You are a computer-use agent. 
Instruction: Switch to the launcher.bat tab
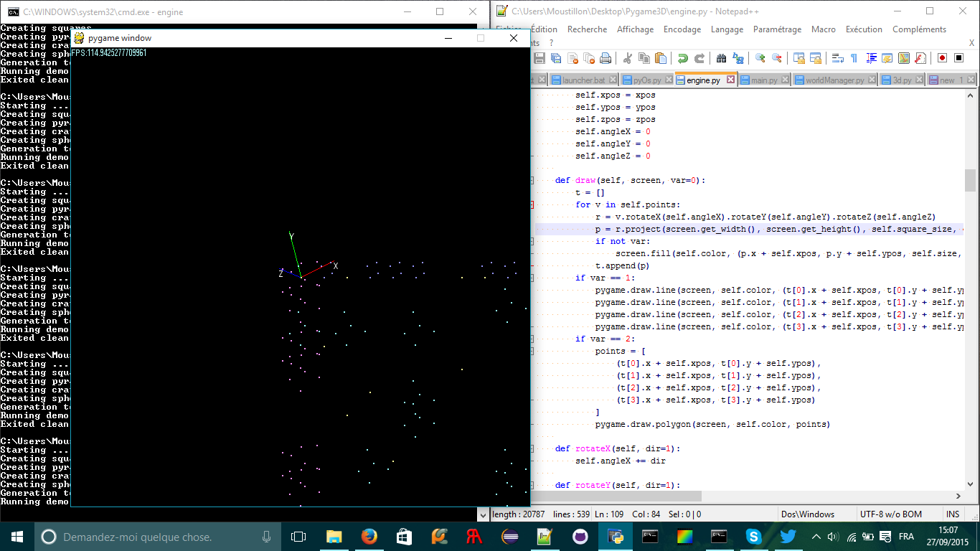583,80
